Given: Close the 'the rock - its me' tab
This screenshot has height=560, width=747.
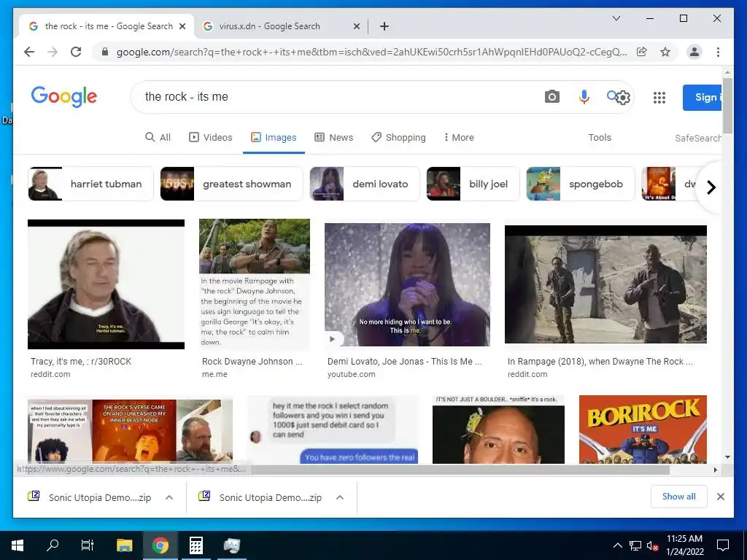Looking at the screenshot, I should coord(182,26).
